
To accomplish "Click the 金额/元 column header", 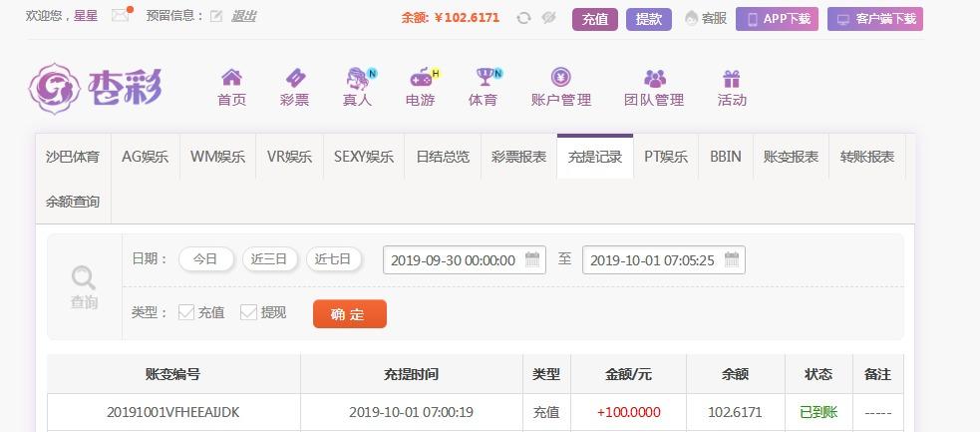I will [628, 374].
